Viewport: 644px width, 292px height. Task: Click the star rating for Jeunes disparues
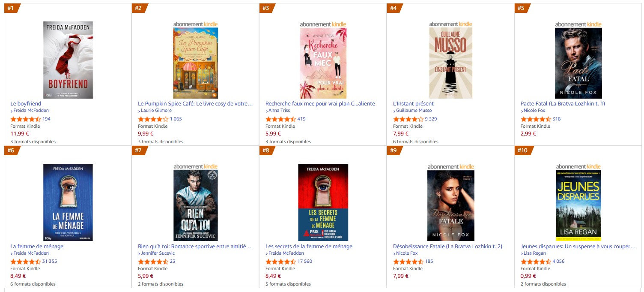click(x=536, y=262)
